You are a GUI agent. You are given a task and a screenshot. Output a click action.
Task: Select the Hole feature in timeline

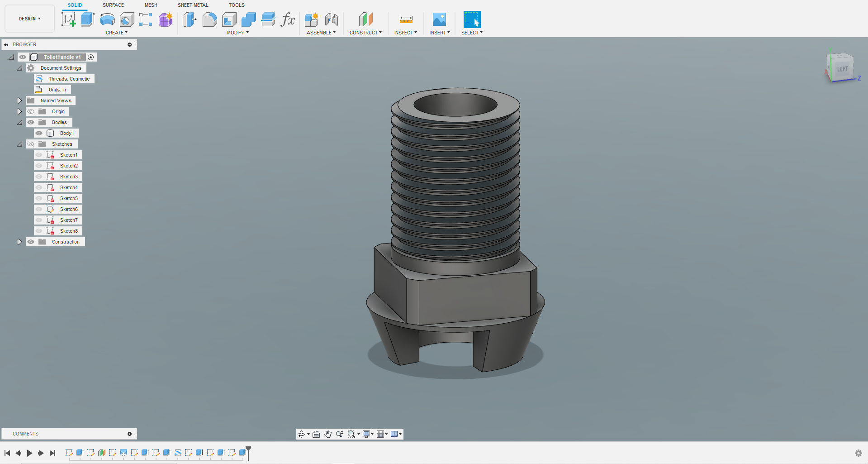point(123,453)
